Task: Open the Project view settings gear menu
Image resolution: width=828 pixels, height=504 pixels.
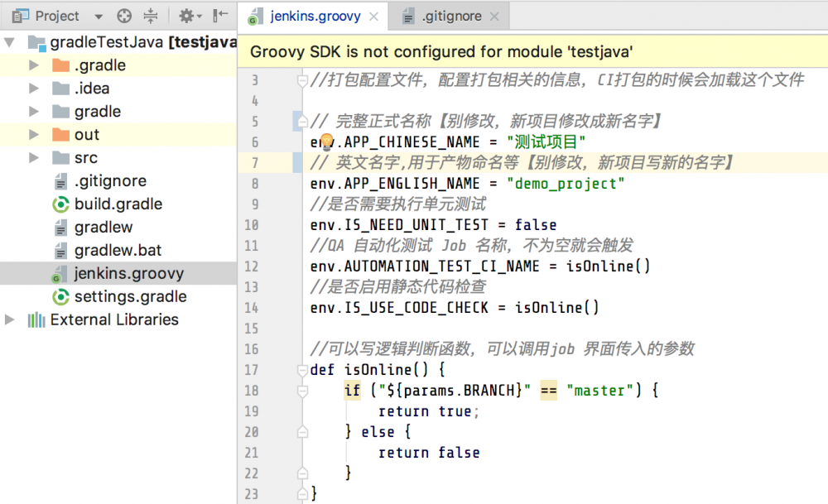Action: pyautogui.click(x=186, y=16)
